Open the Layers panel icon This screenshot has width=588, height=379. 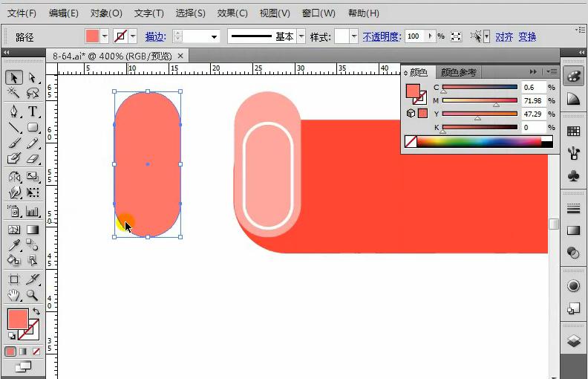[x=573, y=340]
